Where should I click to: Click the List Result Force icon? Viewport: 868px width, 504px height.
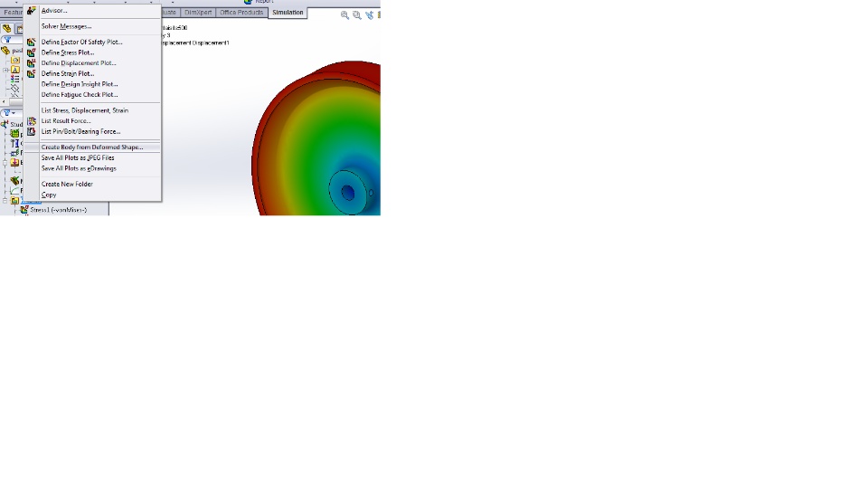31,120
